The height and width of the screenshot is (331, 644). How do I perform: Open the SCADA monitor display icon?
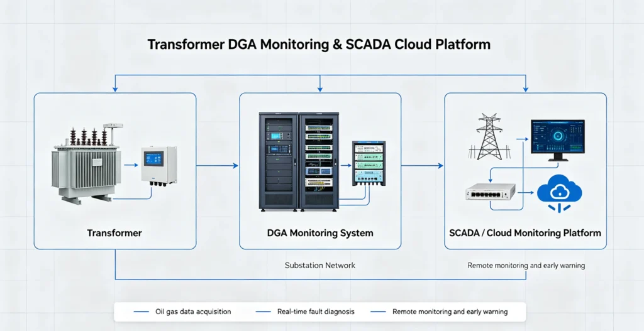click(558, 140)
